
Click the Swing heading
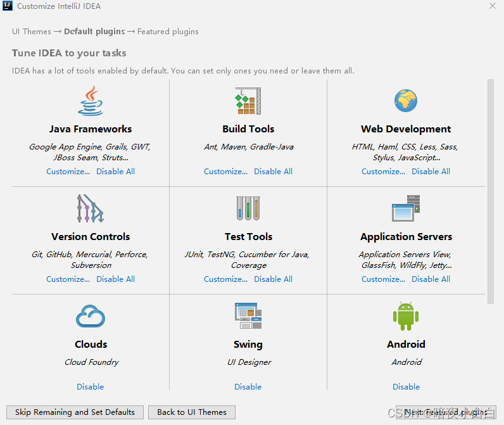pyautogui.click(x=248, y=345)
